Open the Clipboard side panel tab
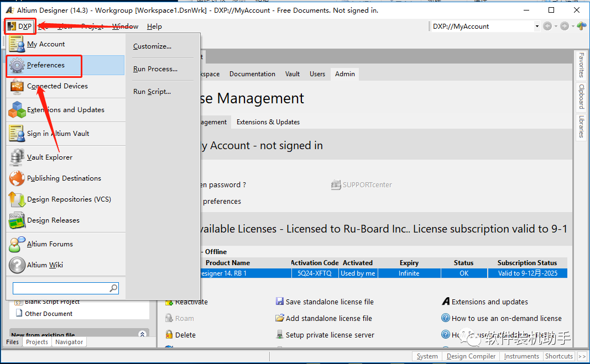This screenshot has height=364, width=590. pos(581,96)
